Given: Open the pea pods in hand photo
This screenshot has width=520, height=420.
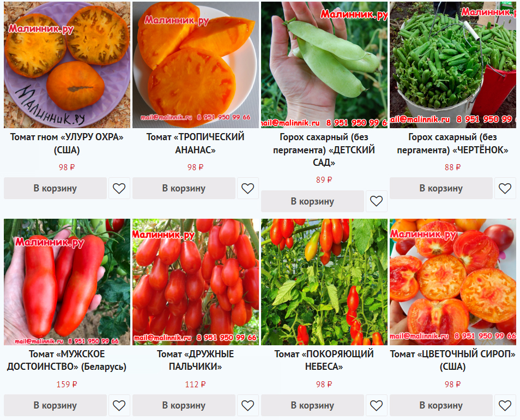Looking at the screenshot, I should pyautogui.click(x=324, y=65).
